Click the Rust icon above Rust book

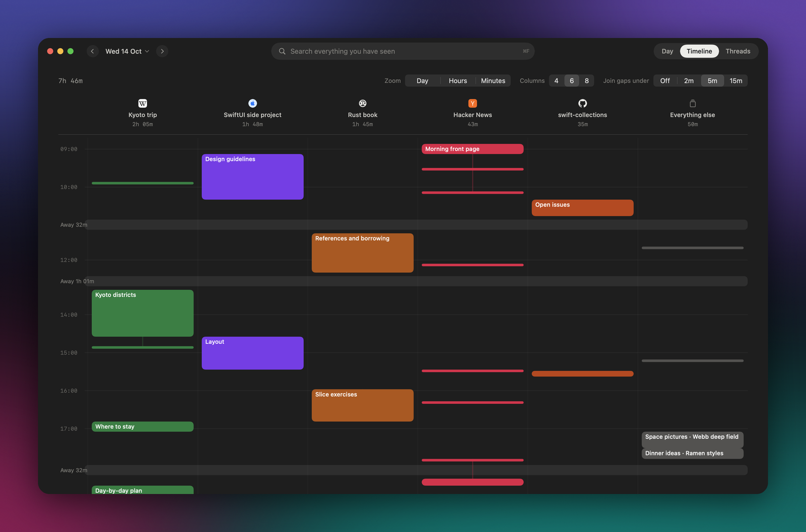point(363,103)
